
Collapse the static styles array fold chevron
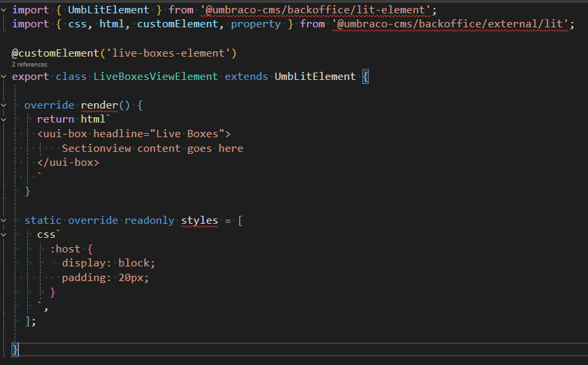click(4, 220)
